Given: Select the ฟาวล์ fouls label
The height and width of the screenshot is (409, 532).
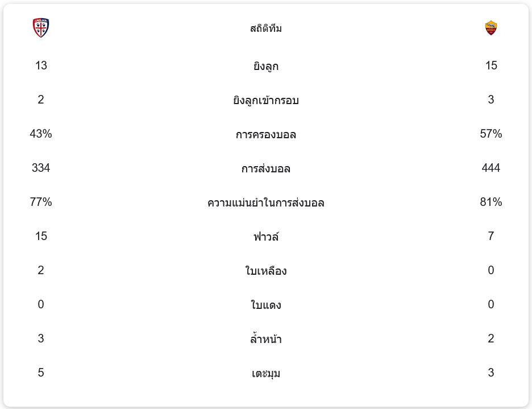Looking at the screenshot, I should [x=266, y=237].
